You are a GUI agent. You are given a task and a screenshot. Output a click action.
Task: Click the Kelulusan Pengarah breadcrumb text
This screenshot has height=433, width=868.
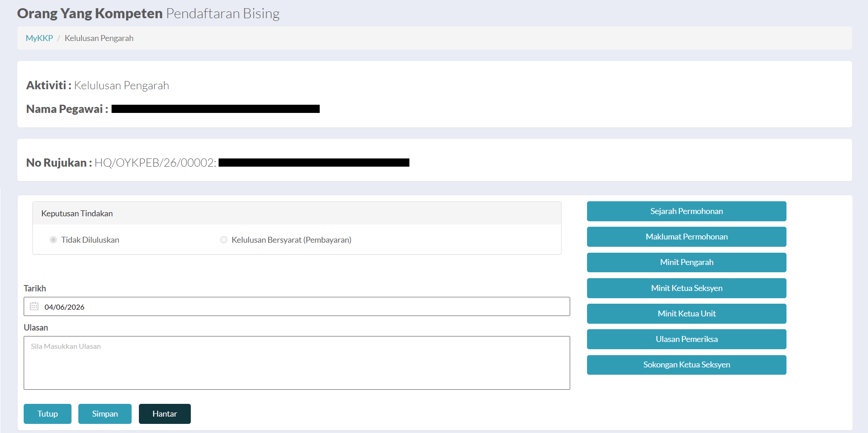pyautogui.click(x=99, y=38)
